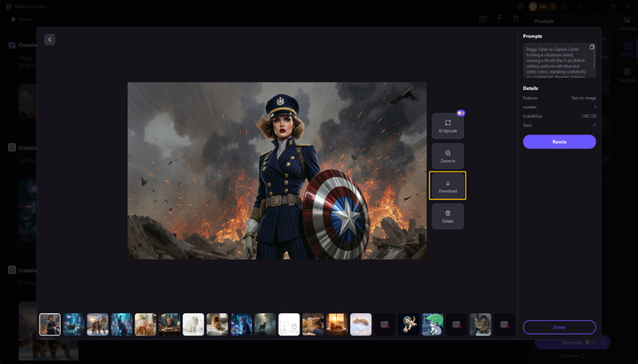Screen dimensions: 638x364
Task: Click the back arrow button
Action: pyautogui.click(x=49, y=40)
